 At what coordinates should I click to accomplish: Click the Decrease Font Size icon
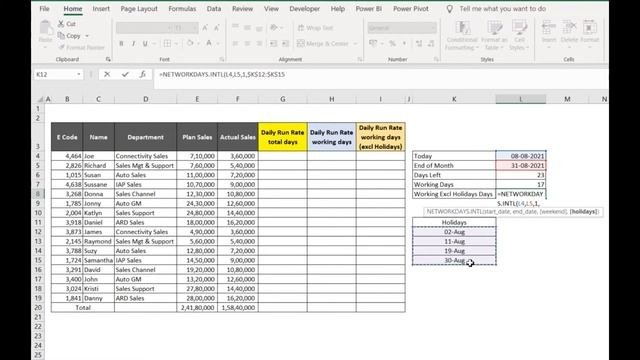[217, 28]
